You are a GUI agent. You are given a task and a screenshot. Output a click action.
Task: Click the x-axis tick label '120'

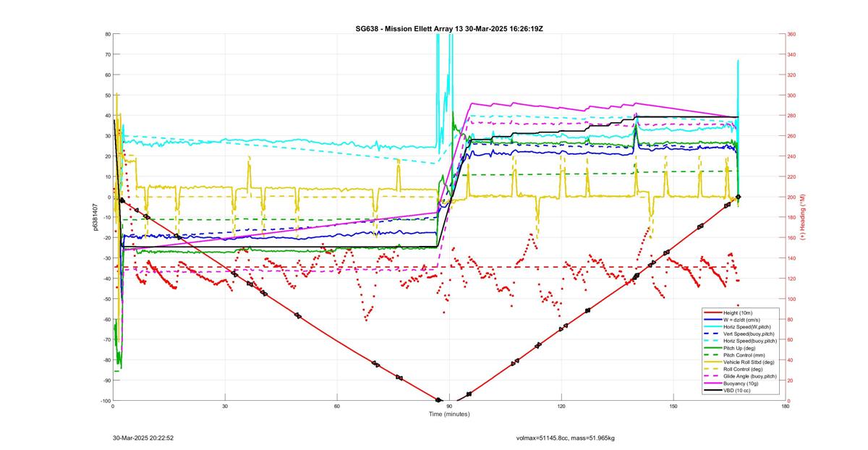coord(561,407)
